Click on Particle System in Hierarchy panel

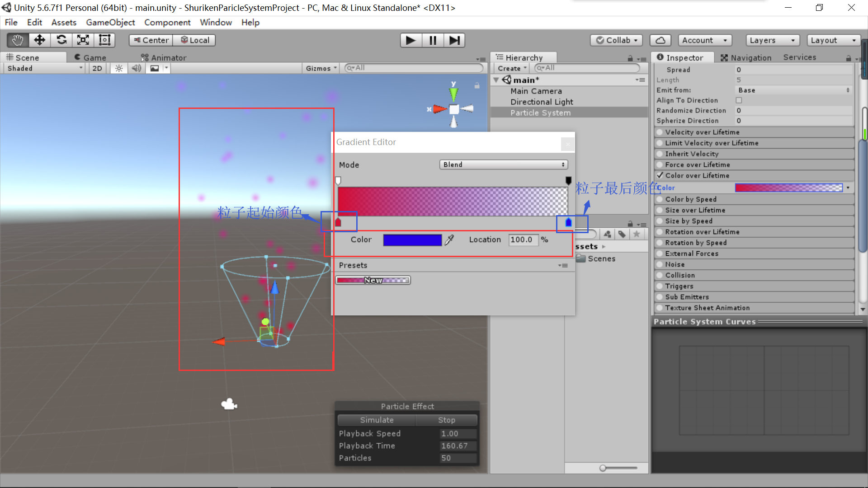click(539, 113)
